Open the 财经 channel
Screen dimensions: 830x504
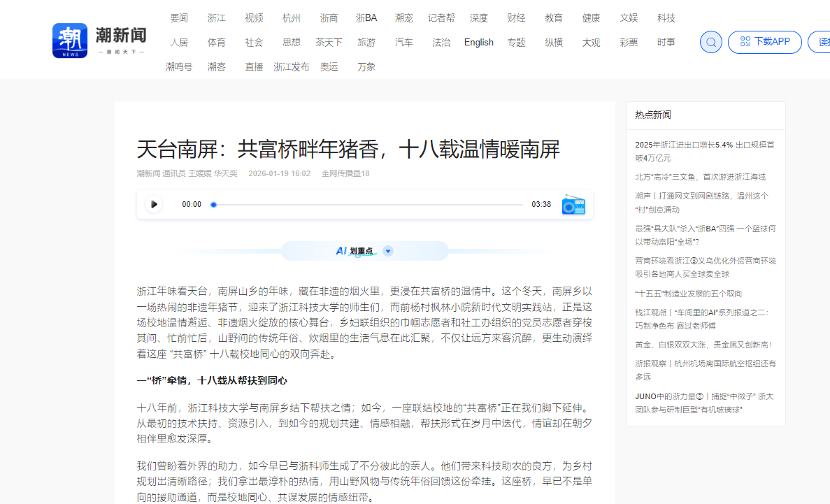pos(516,18)
